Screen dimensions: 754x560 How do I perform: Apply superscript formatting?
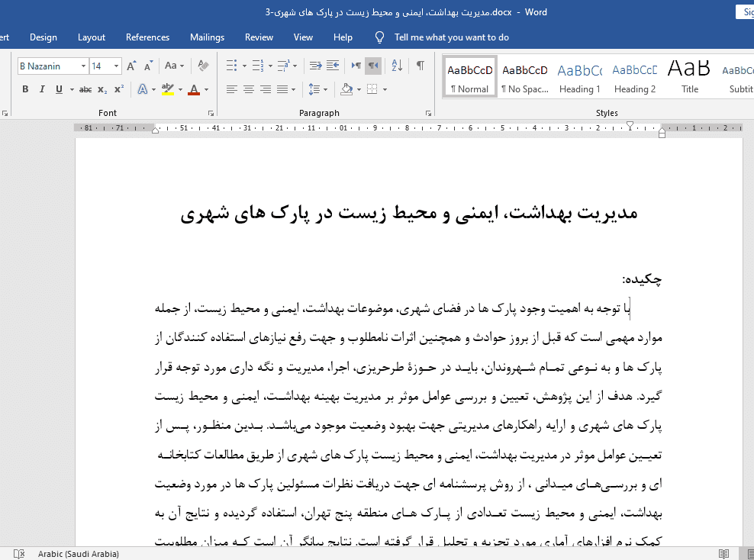[119, 89]
